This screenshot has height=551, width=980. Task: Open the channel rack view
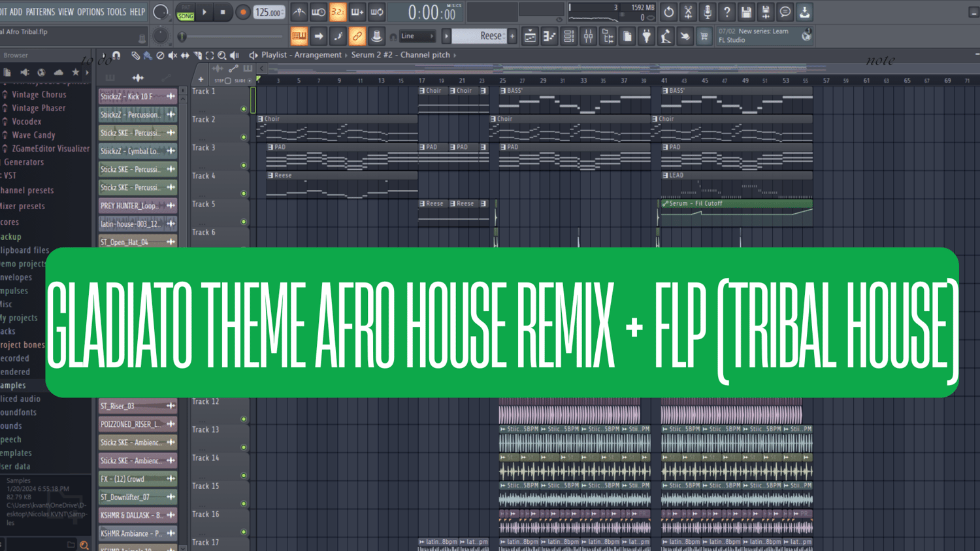(569, 37)
